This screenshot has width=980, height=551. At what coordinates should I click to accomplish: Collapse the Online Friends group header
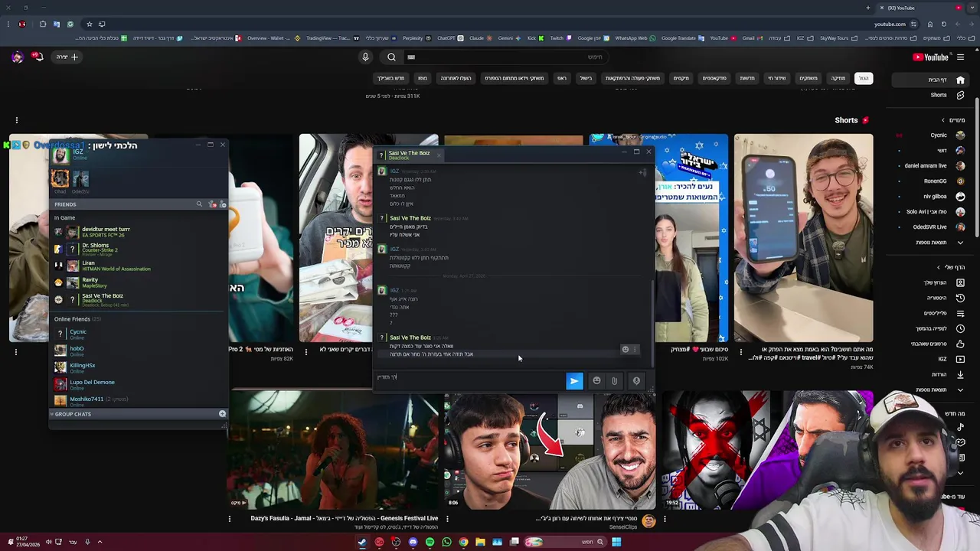(x=77, y=319)
